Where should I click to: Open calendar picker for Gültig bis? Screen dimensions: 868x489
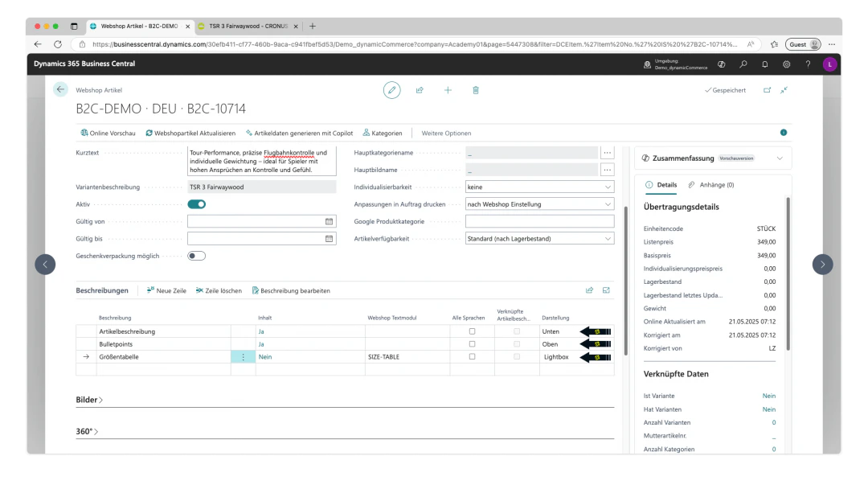point(329,239)
